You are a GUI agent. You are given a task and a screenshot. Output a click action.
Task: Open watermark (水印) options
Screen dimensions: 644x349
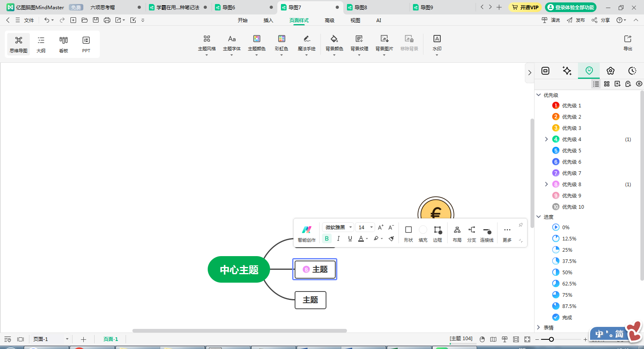coord(437,43)
